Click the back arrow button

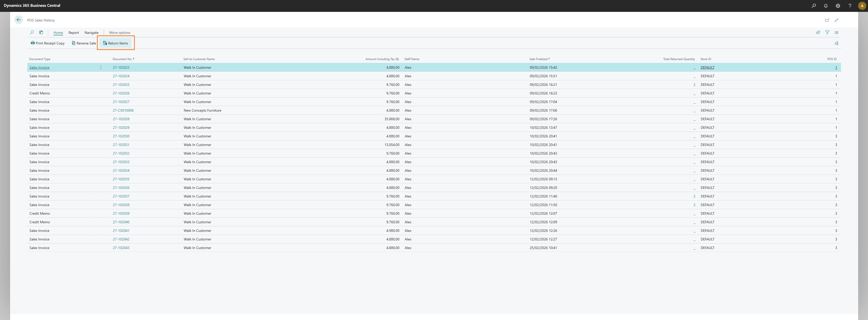[x=18, y=20]
